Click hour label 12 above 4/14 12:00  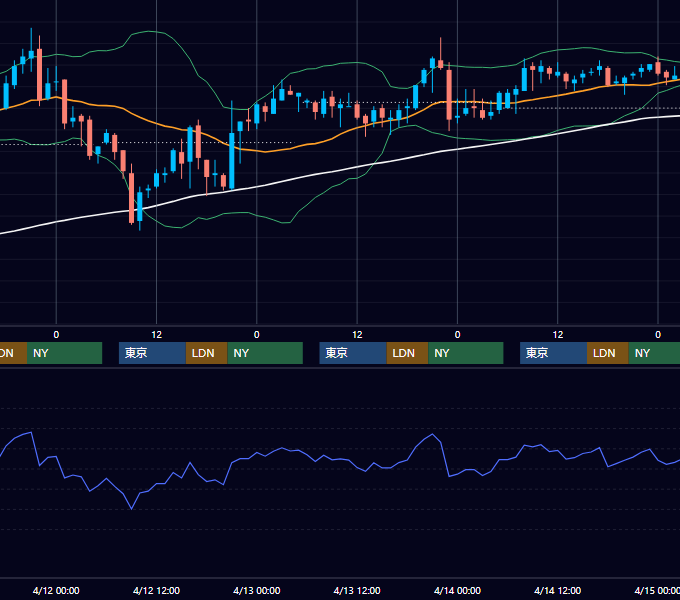pos(558,335)
